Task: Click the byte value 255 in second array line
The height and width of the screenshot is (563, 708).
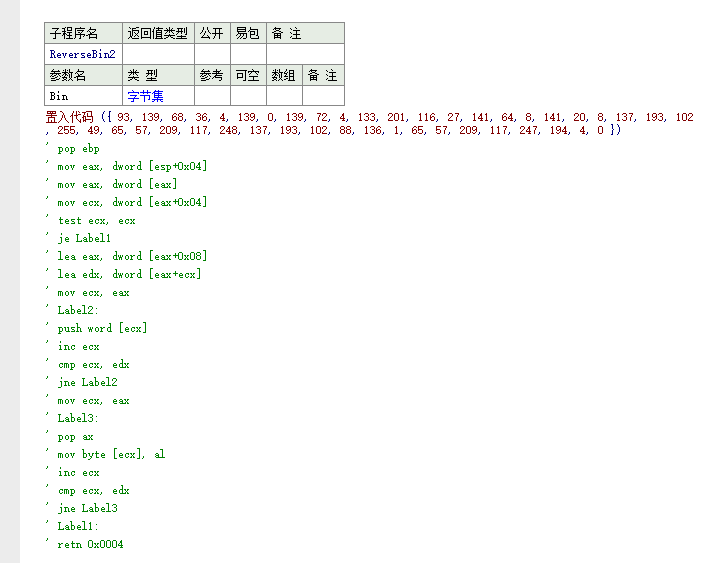Action: click(66, 130)
